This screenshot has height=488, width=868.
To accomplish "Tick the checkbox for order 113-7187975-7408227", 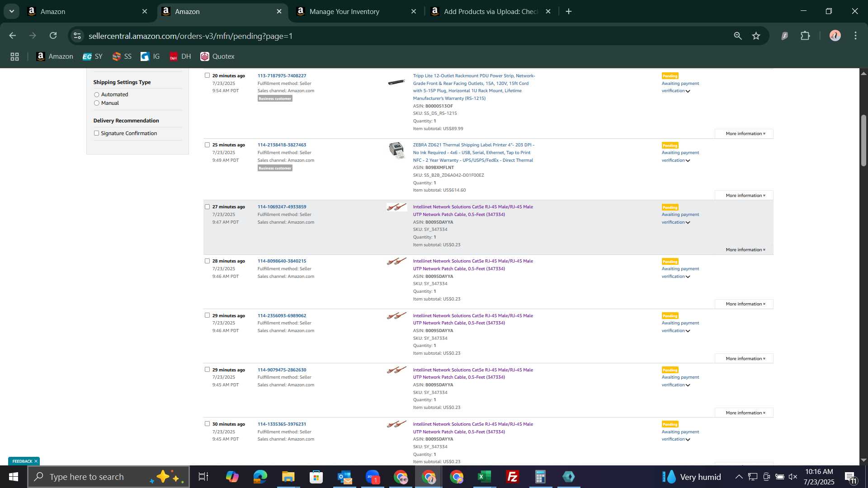I will pyautogui.click(x=207, y=75).
